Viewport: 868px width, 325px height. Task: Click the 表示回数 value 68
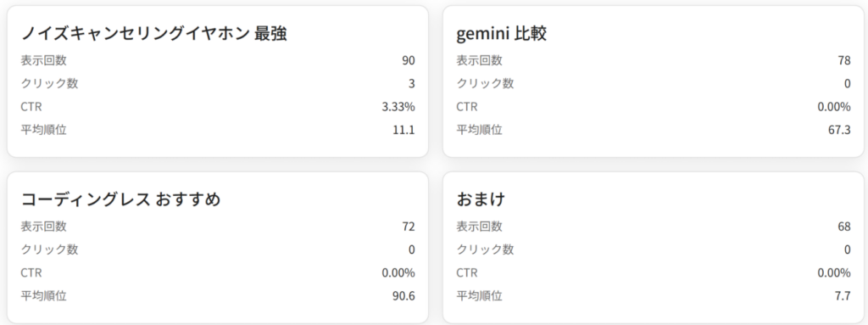[x=844, y=227]
